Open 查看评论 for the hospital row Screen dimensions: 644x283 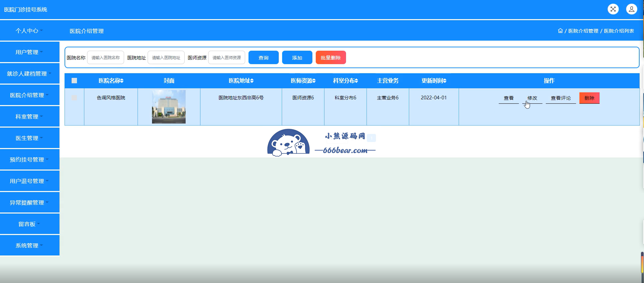pos(561,98)
